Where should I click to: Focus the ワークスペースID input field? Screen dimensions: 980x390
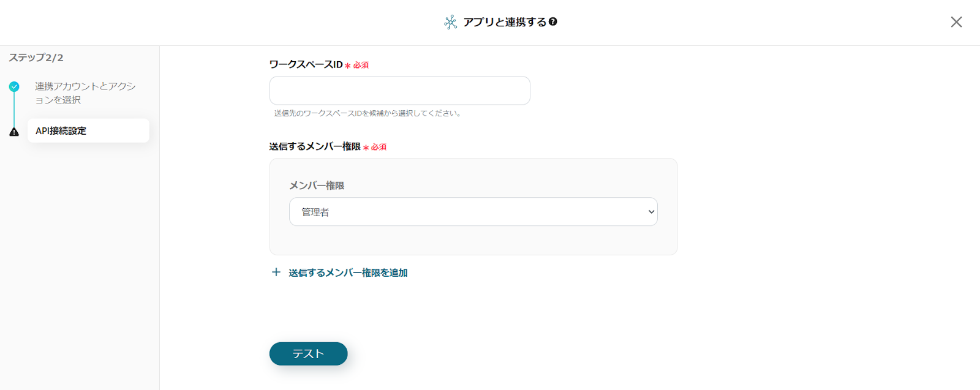[399, 91]
